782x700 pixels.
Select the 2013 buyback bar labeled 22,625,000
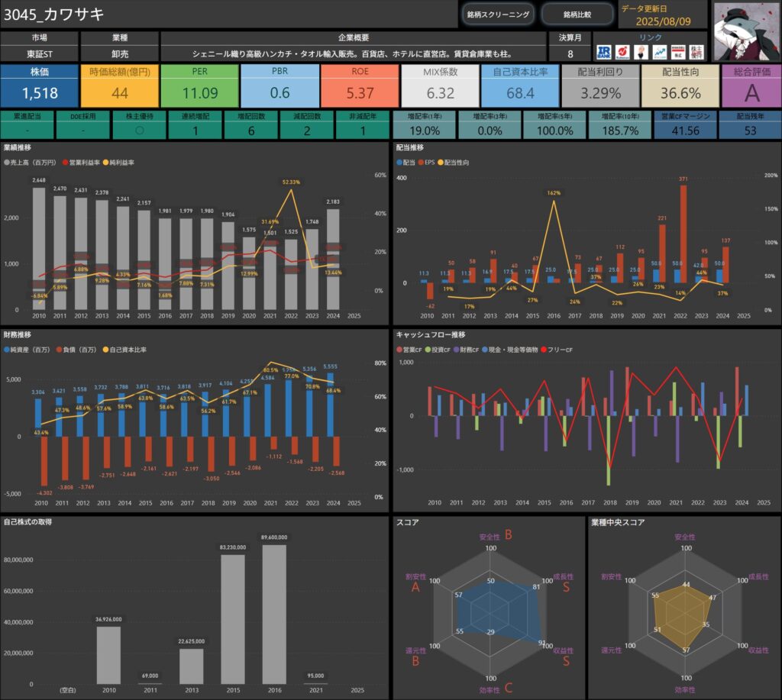point(192,666)
